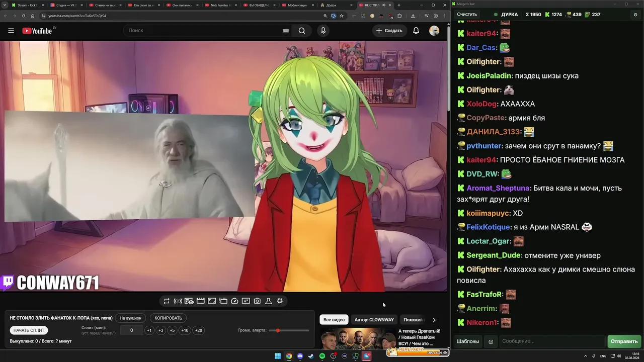Screen dimensions: 644x362
Task: Open 'Шаблоны' templates in chat
Action: tap(468, 342)
